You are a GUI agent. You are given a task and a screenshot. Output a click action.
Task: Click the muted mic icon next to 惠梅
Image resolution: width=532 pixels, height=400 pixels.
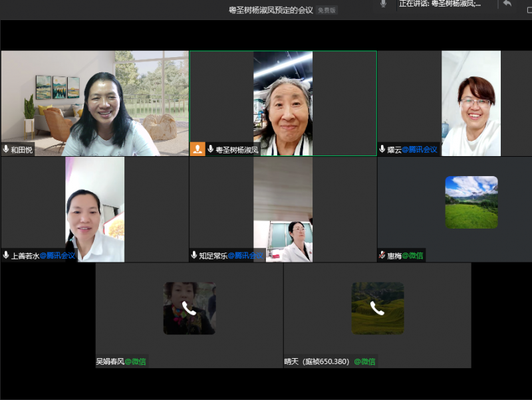click(x=382, y=255)
